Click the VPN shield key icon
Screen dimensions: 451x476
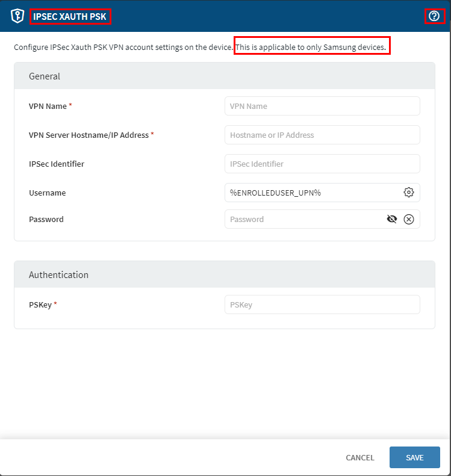coord(17,16)
